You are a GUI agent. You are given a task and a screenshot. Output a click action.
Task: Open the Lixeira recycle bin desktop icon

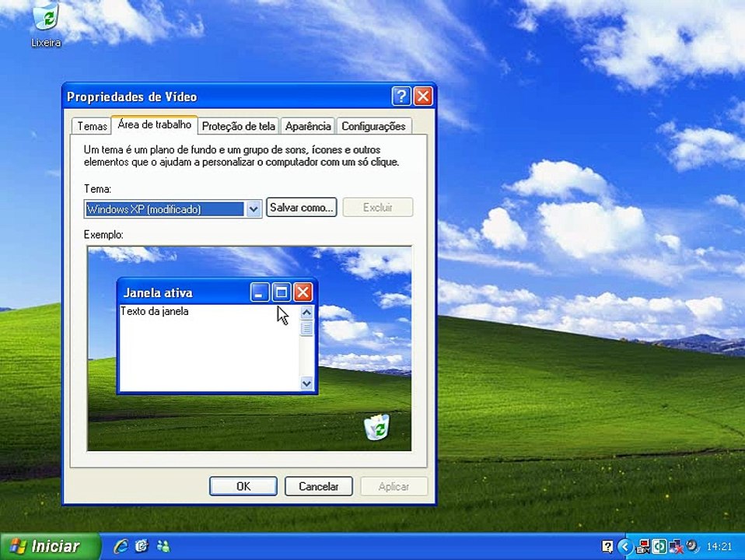pyautogui.click(x=46, y=25)
